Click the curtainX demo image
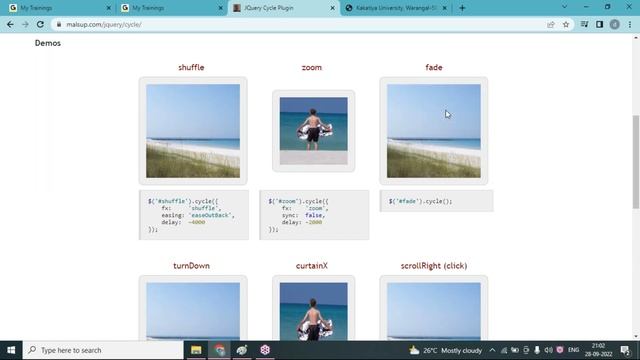 coord(313,311)
